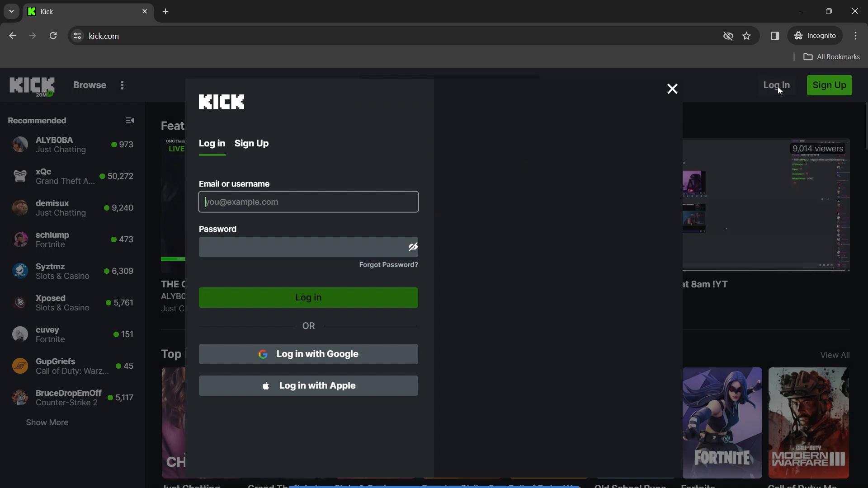
Task: Click the Apple icon for login
Action: click(265, 385)
